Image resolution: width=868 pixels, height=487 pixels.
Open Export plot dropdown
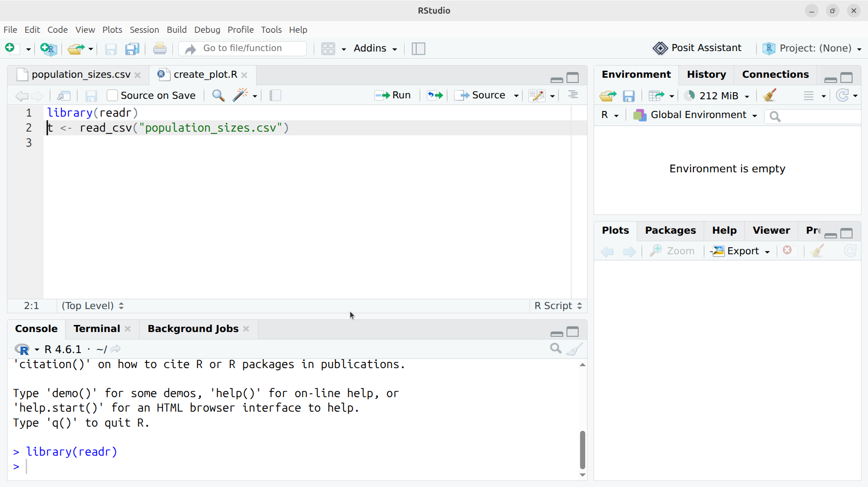point(740,251)
